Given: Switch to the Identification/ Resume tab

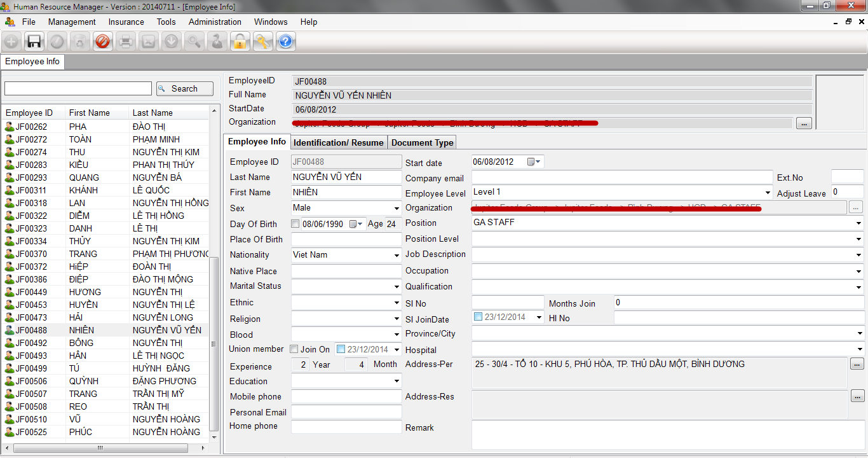Looking at the screenshot, I should 338,142.
